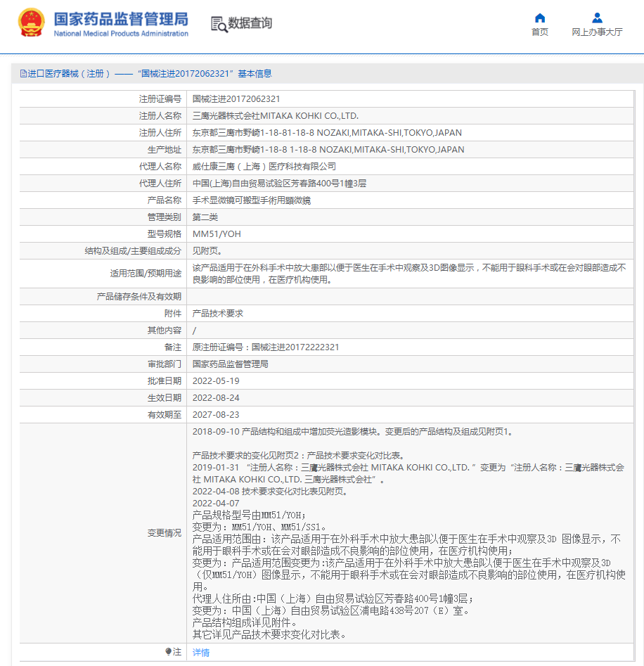Click the 国家药品监督管理局 site title

pos(121,19)
